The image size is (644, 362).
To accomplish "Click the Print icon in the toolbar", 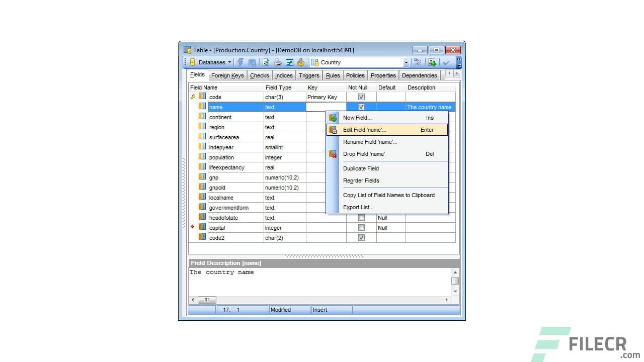I will coord(277,62).
